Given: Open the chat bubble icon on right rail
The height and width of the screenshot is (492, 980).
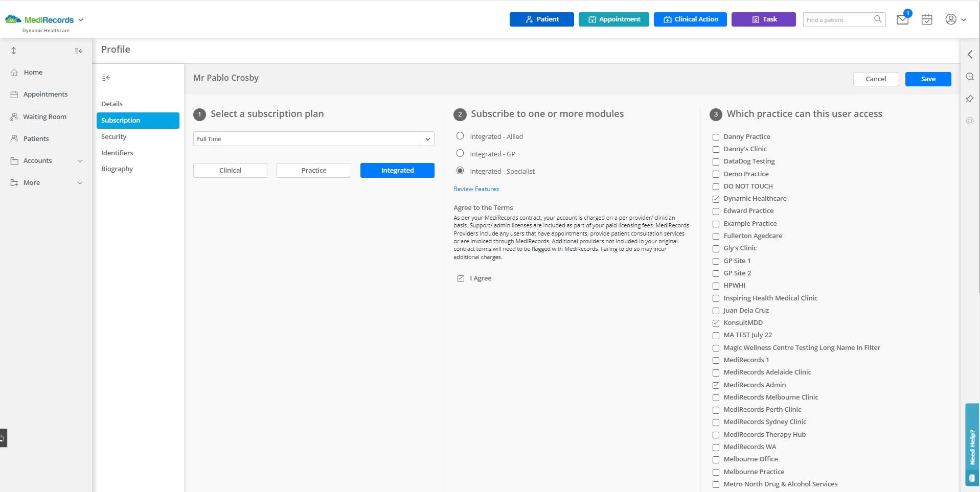Looking at the screenshot, I should click(970, 77).
